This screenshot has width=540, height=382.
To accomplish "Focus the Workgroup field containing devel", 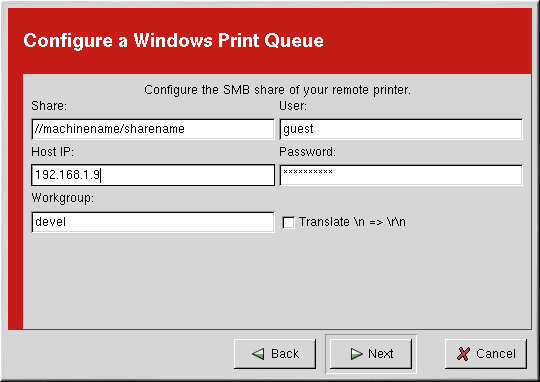I will tap(153, 222).
